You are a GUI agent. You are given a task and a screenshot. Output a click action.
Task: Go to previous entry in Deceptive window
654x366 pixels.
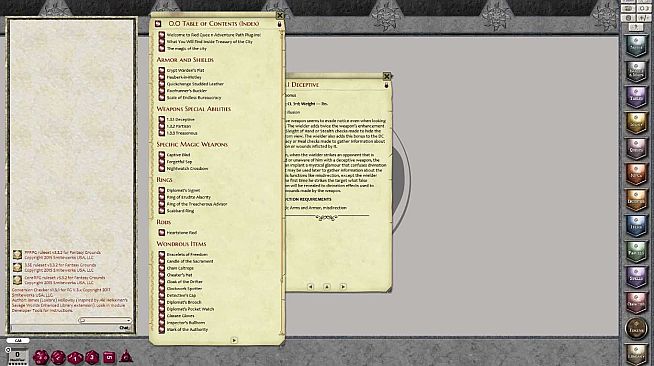pyautogui.click(x=310, y=286)
